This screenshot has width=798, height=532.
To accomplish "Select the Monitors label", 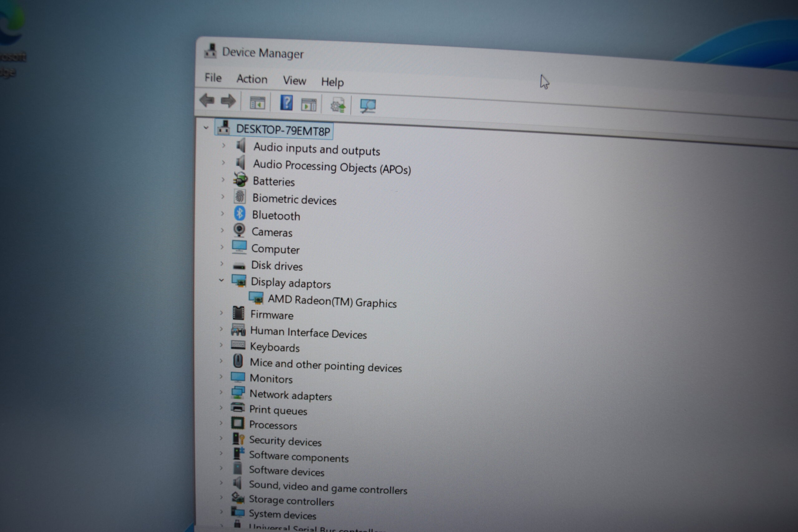I will coord(271,378).
